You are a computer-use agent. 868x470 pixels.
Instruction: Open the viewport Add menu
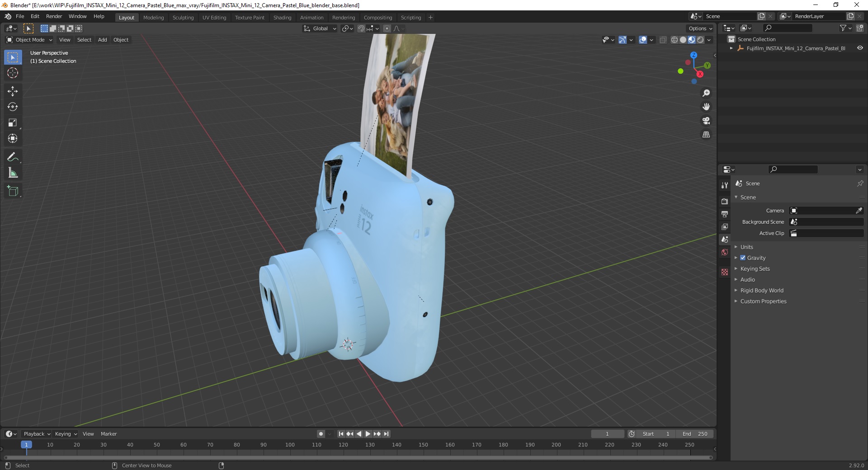[103, 40]
